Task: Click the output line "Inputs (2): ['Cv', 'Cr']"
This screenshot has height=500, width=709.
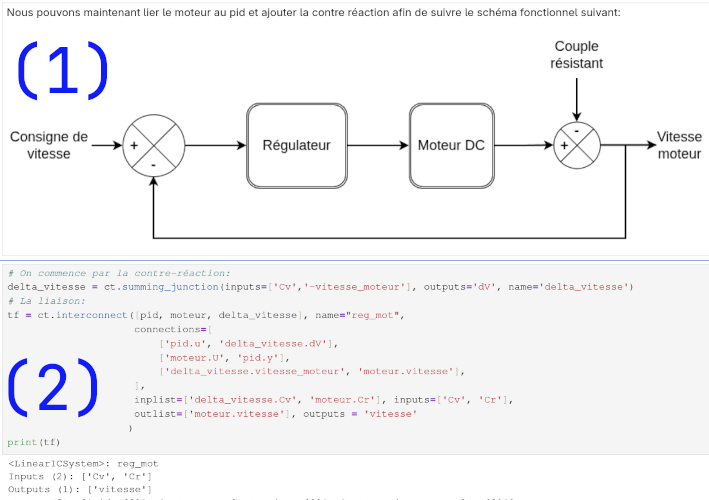Action: pyautogui.click(x=80, y=476)
